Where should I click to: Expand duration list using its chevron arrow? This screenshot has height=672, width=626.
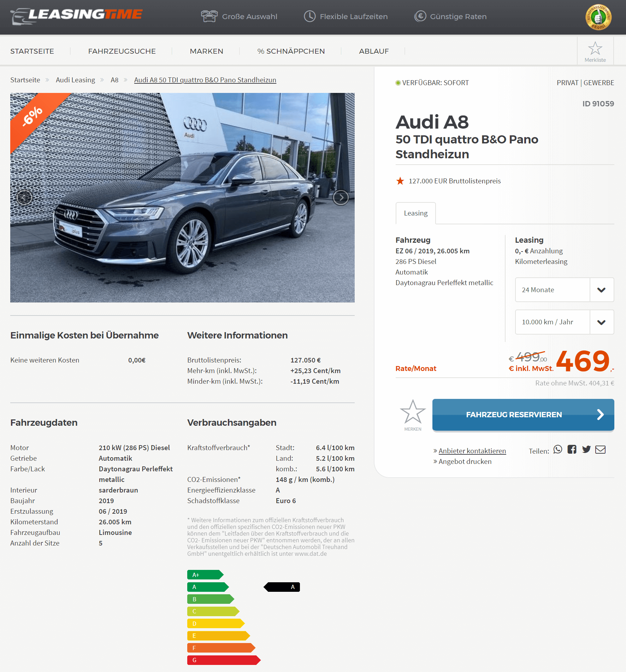tap(602, 290)
